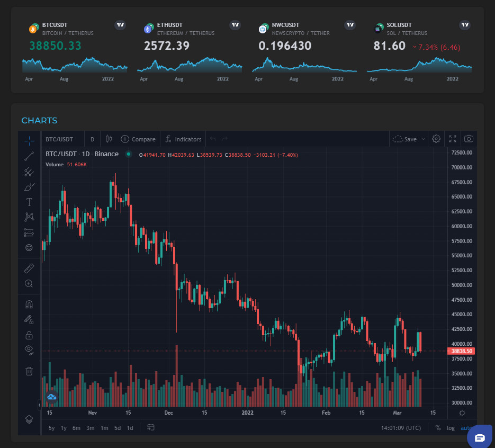Click the Volume indicator legend label
This screenshot has width=495, height=448.
55,165
